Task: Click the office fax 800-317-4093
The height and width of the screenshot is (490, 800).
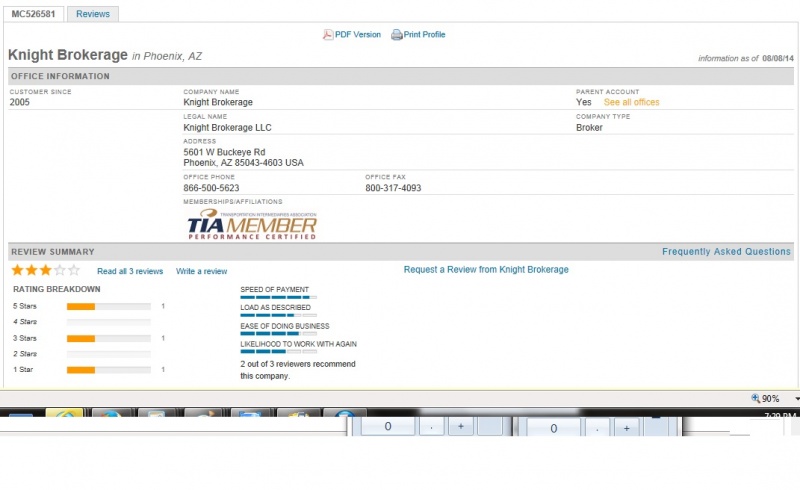Action: (393, 188)
